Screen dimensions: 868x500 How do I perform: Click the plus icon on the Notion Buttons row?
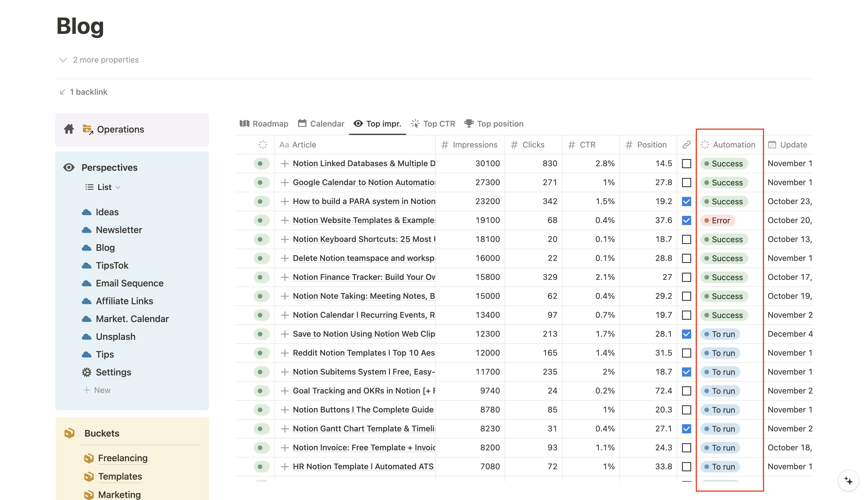point(284,410)
